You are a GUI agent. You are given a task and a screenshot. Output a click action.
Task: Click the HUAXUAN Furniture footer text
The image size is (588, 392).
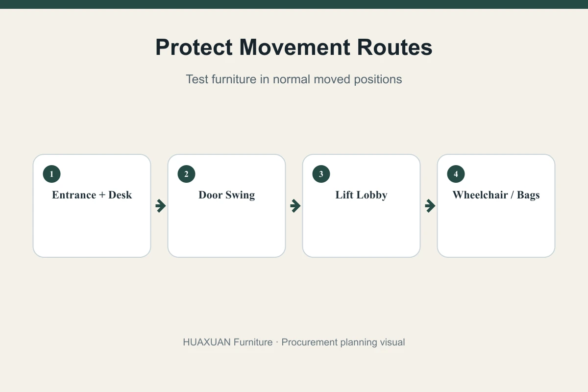[x=227, y=342]
